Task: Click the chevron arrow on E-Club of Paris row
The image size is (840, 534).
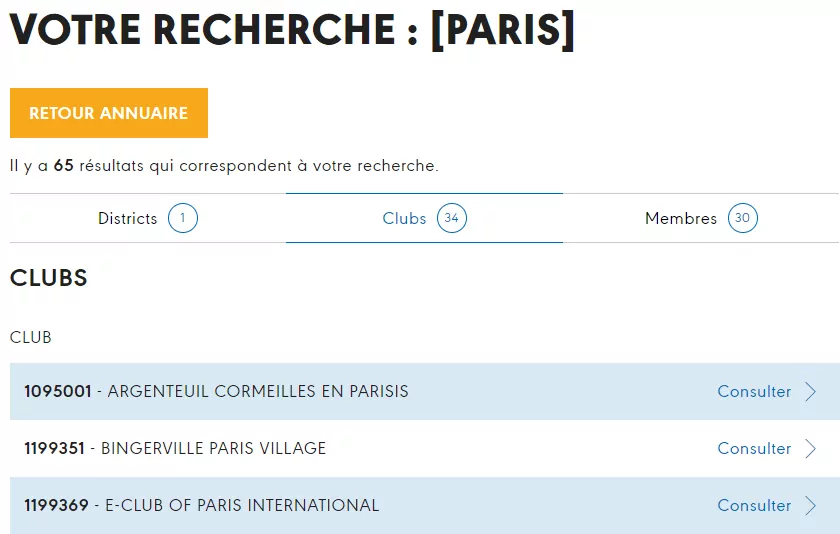Action: coord(811,505)
